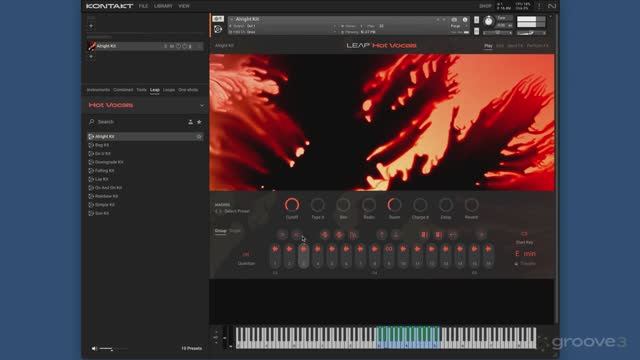
Task: Click the Native Instruments logo icon
Action: pos(552,6)
